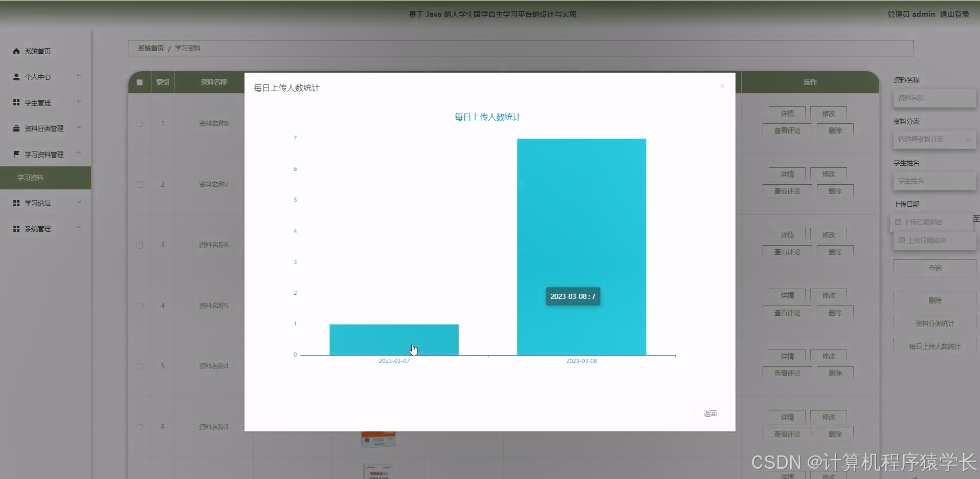980x479 pixels.
Task: Open the 资料分类统计 chart button
Action: coord(934,323)
